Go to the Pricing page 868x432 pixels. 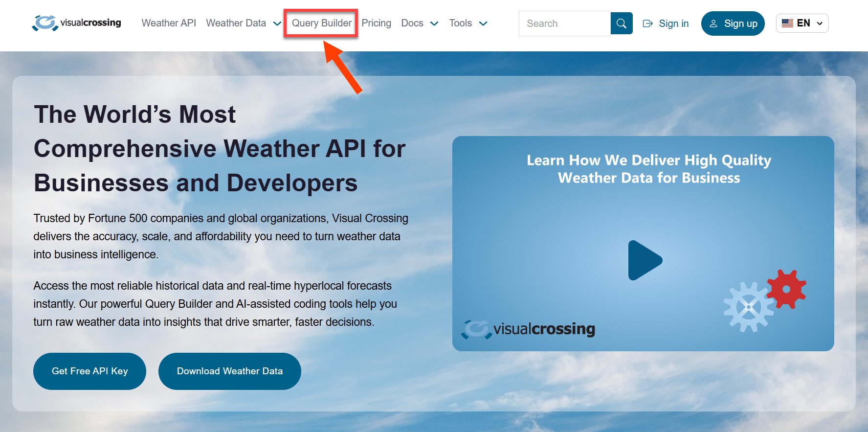click(x=376, y=23)
